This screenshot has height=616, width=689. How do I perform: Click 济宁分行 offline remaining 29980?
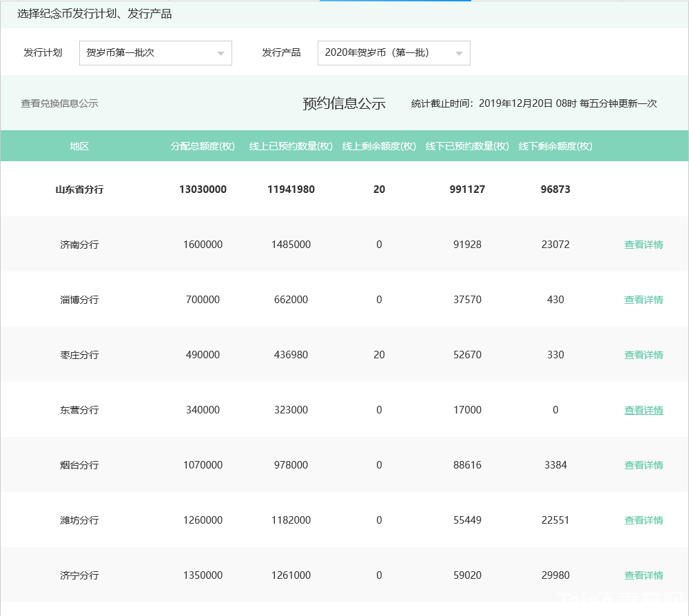555,575
